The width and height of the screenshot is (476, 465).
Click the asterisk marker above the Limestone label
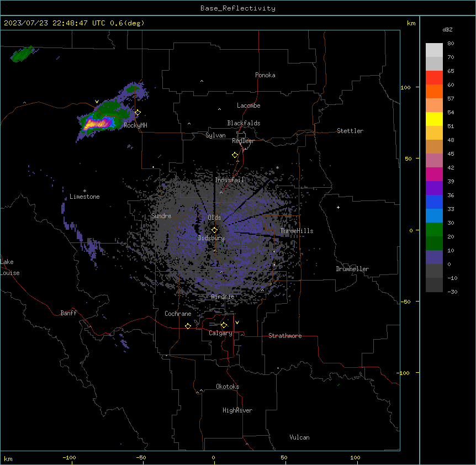point(84,191)
